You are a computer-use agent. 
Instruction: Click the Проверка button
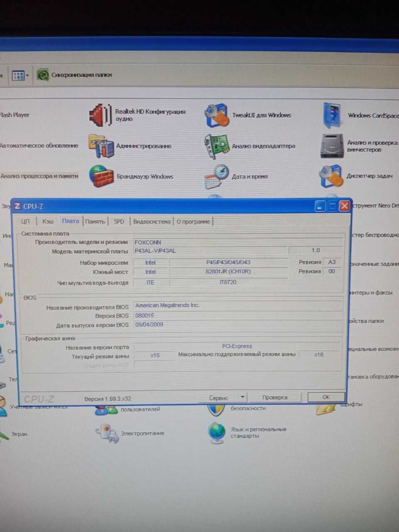point(275,397)
